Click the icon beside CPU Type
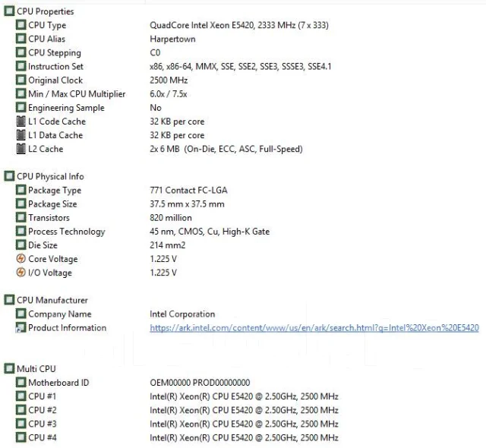This screenshot has height=448, width=486. 21,25
